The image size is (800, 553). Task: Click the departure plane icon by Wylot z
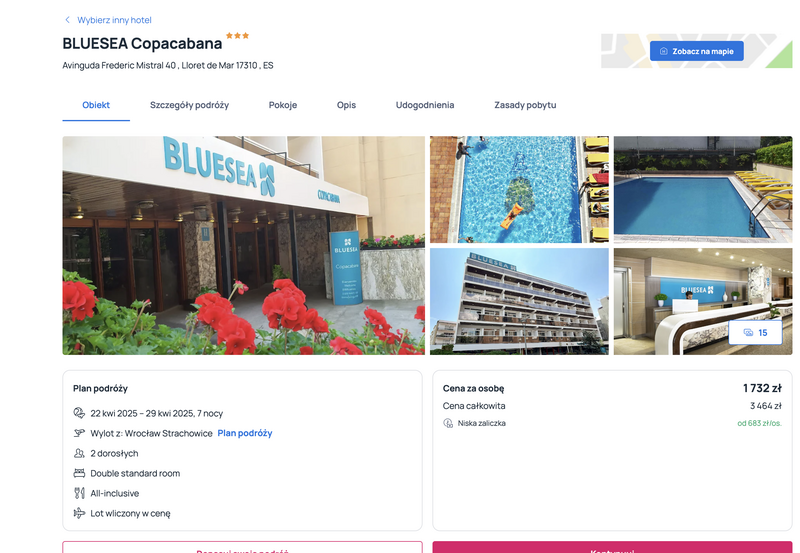[x=79, y=433]
